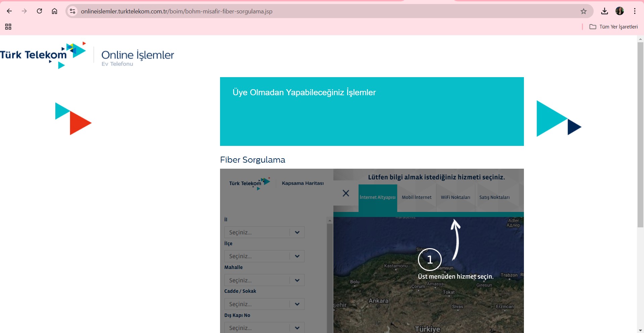Click Amasya on the map
644x333 pixels.
(435, 284)
